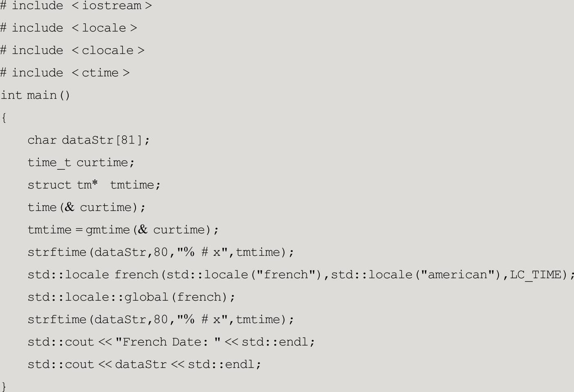Viewport: 574px width, 392px height.
Task: Click the char dataStr[81] declaration
Action: point(89,140)
